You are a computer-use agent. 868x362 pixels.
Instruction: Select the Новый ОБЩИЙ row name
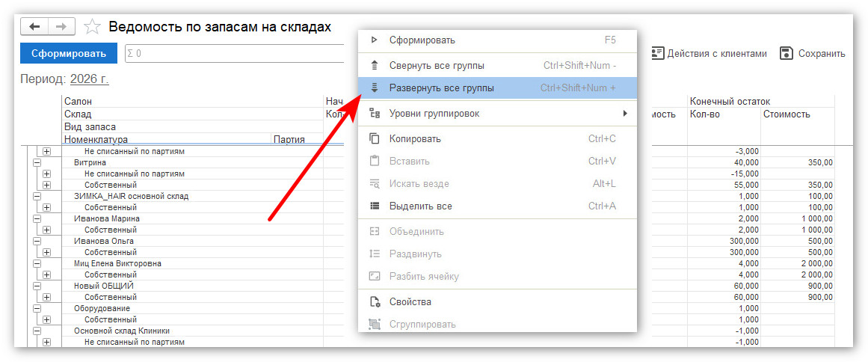coord(192,286)
